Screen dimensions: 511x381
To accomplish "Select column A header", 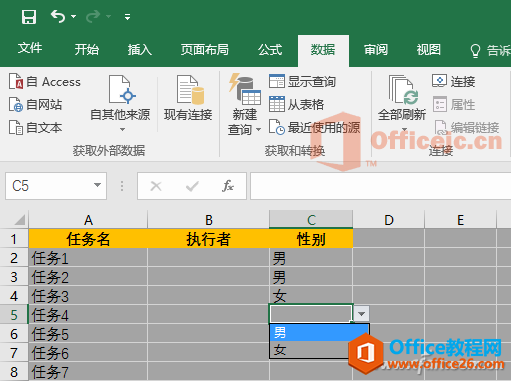I will [x=88, y=220].
